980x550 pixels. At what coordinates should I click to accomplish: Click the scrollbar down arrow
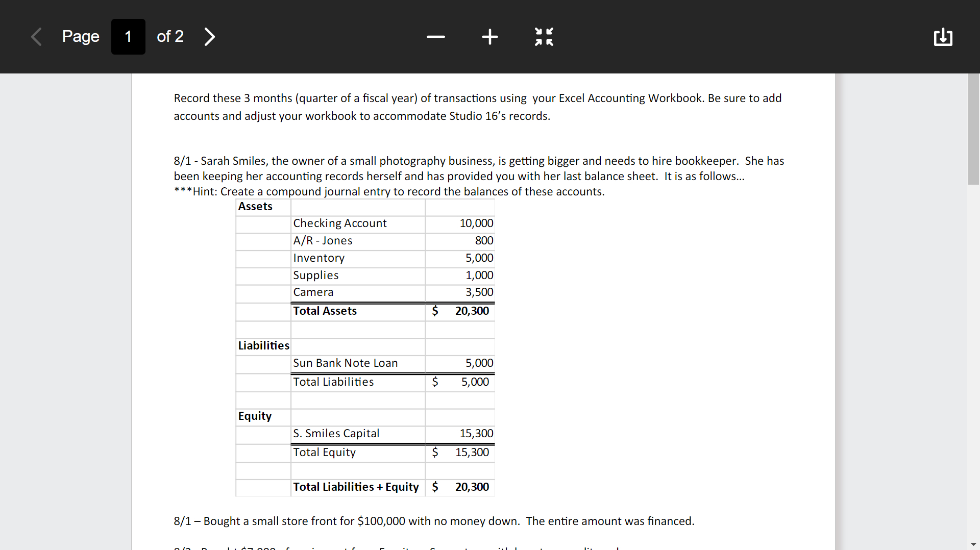973,544
